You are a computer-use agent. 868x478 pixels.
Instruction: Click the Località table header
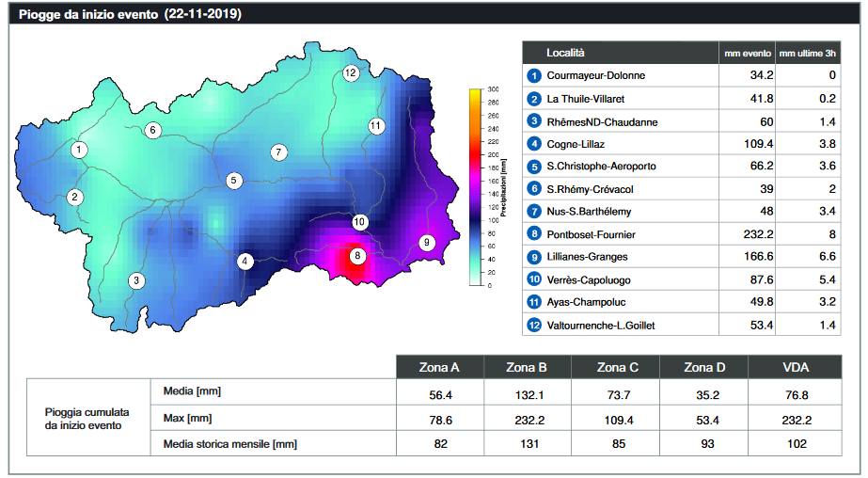tap(566, 54)
